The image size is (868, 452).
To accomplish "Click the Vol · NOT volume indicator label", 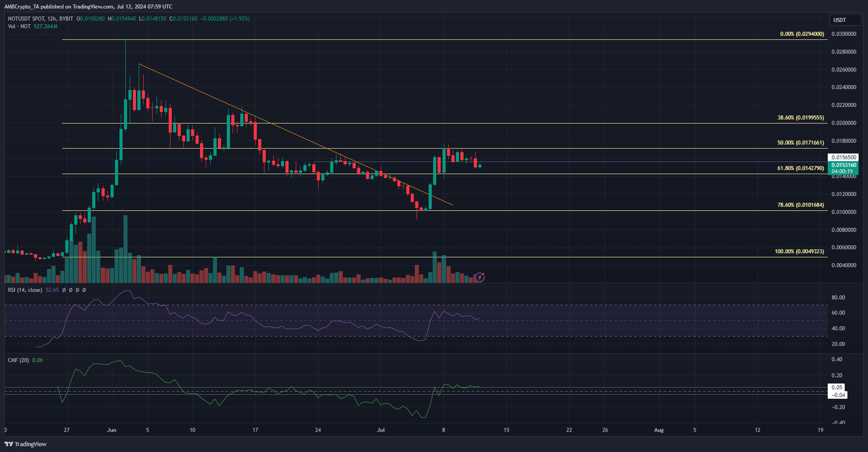I will click(x=19, y=26).
